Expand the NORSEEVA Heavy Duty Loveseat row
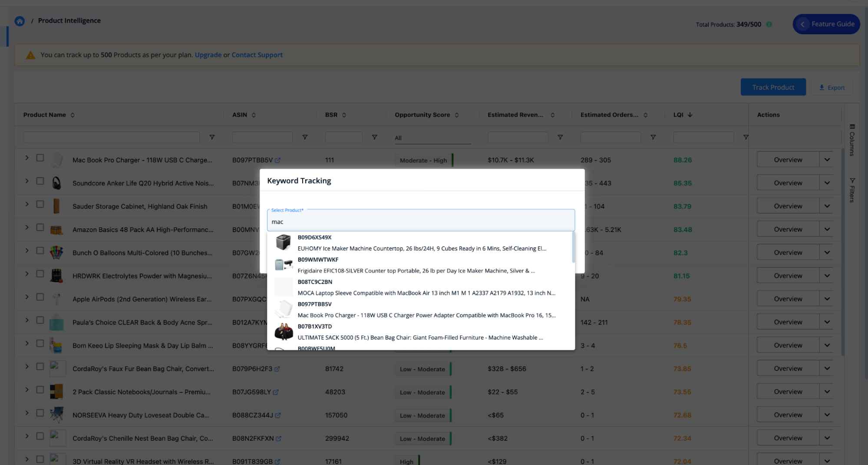The image size is (868, 465). (x=27, y=413)
